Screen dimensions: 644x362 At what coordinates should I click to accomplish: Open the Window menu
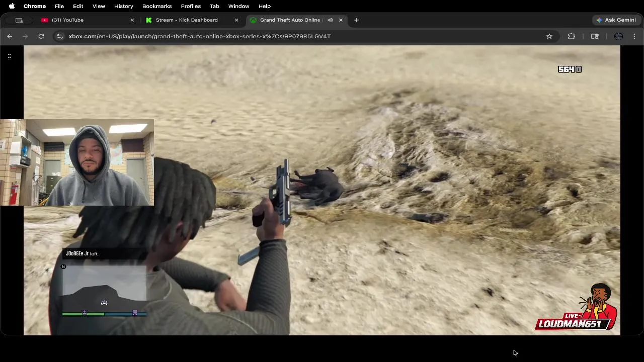click(238, 6)
